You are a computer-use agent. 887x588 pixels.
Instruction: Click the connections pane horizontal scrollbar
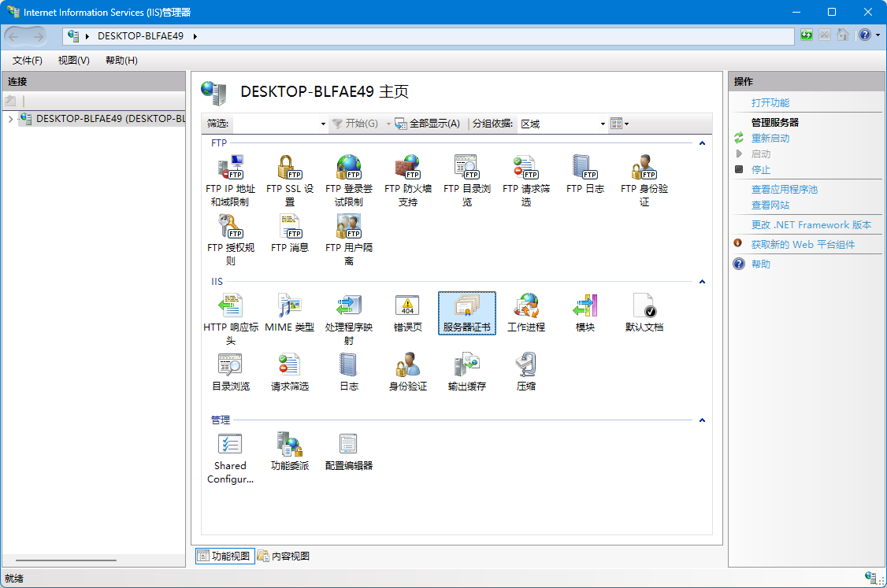click(66, 560)
